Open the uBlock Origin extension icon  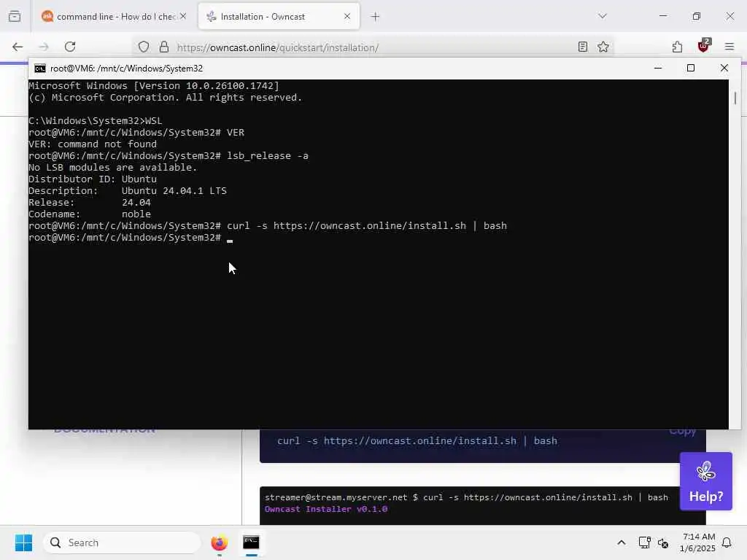point(704,46)
